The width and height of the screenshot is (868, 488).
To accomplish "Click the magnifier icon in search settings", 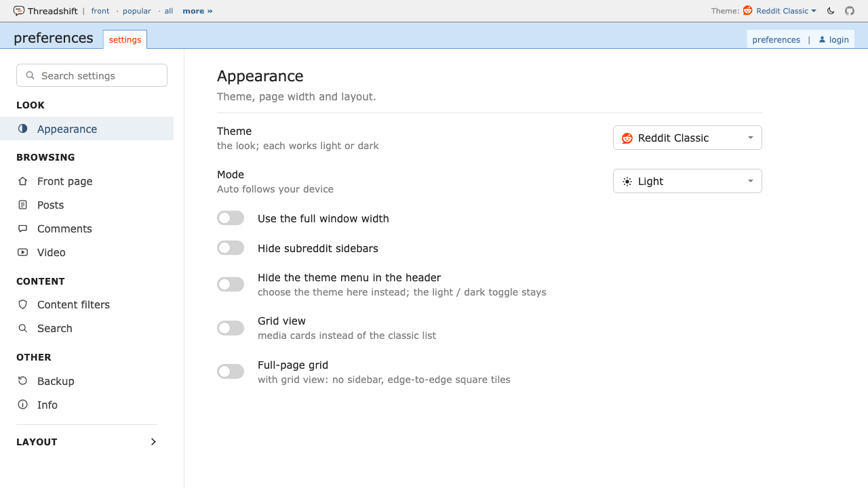I will (x=30, y=75).
